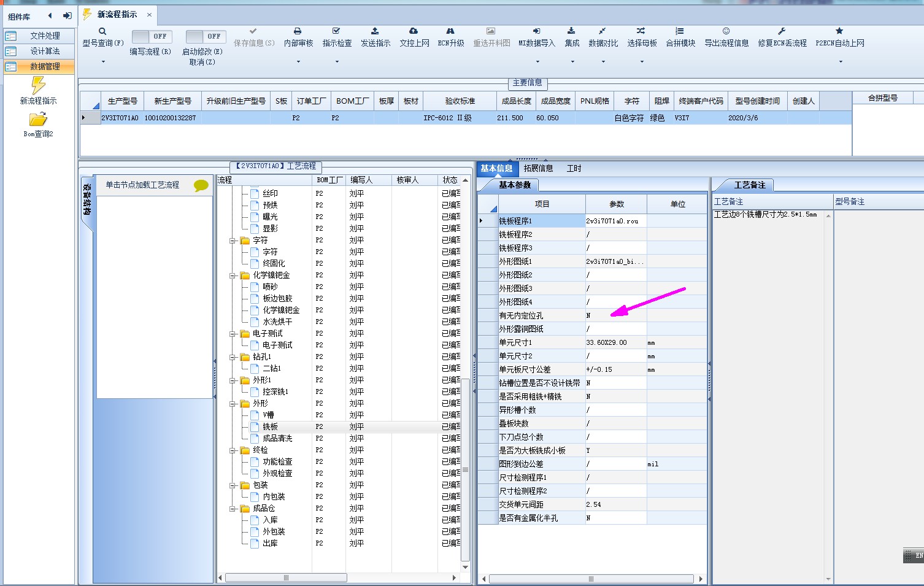This screenshot has width=924, height=586.
Task: Select the 成品清洗 process tree item
Action: 277,438
